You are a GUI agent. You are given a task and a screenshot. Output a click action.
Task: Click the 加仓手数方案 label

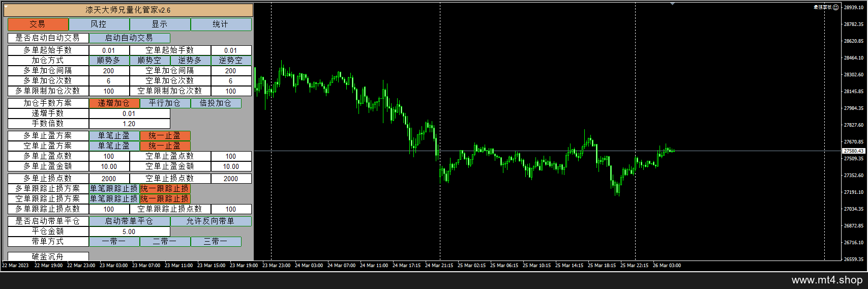tap(48, 103)
